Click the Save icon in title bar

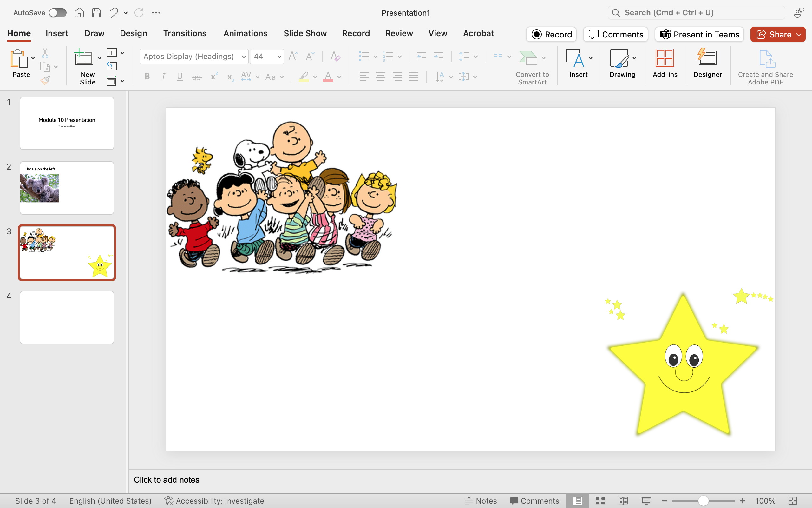coord(96,13)
